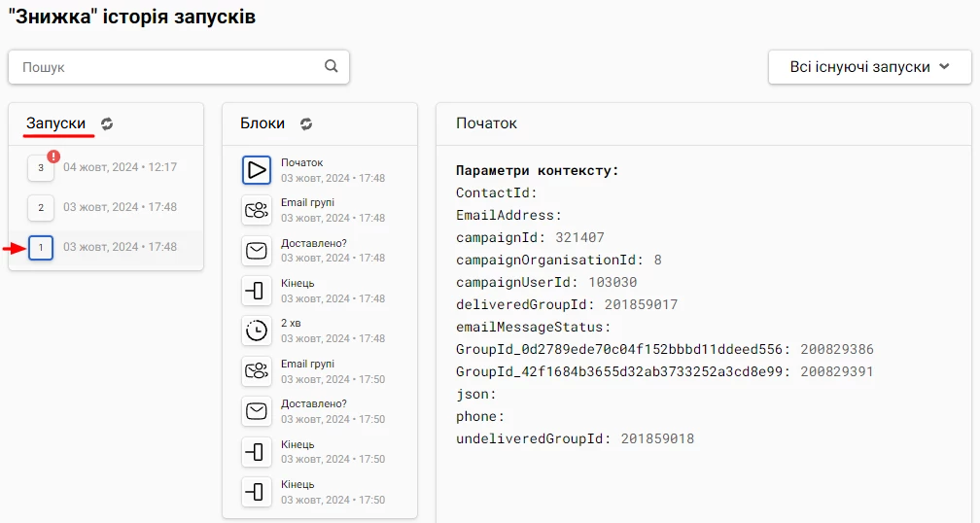Click the Блоки panel heading
The image size is (980, 523).
coord(262,123)
